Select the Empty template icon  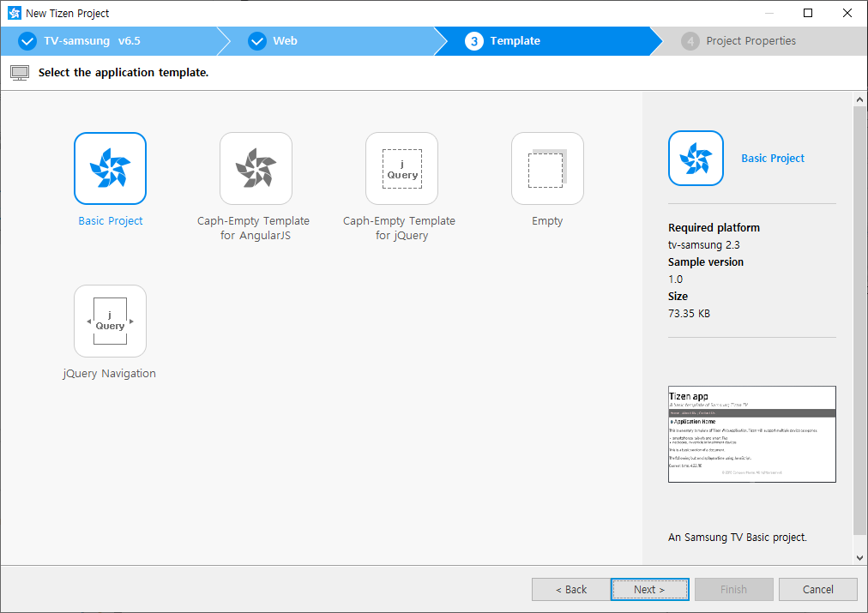[x=547, y=168]
